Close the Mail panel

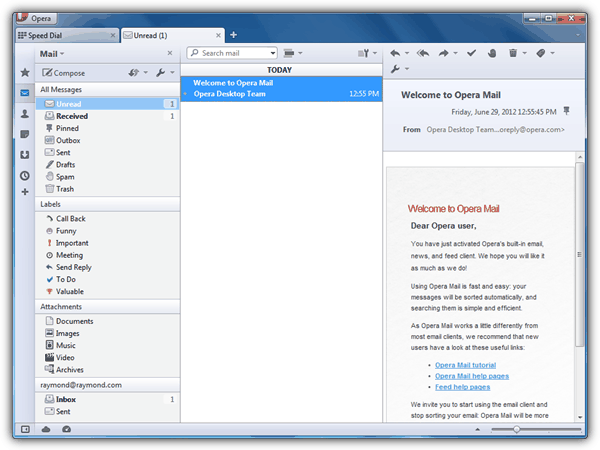170,53
